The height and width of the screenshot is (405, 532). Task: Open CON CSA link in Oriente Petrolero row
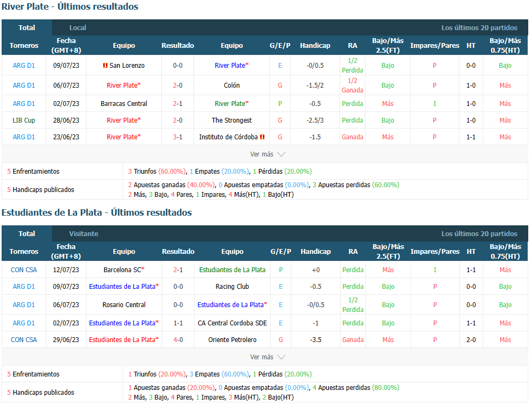coord(24,340)
